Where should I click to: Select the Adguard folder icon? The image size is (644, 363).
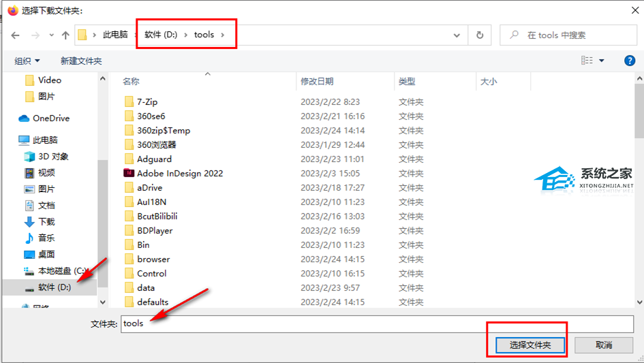click(129, 159)
